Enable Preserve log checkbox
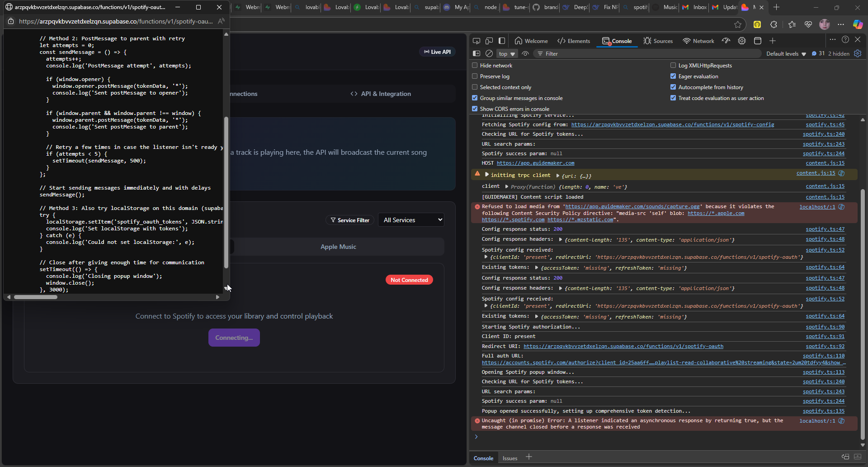Viewport: 868px width, 467px height. point(475,76)
